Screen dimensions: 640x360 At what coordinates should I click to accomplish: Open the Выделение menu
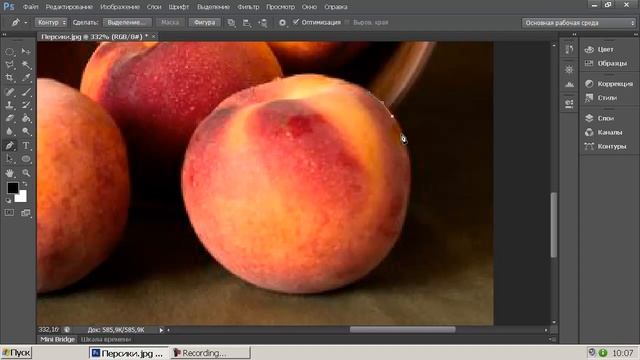pos(213,7)
